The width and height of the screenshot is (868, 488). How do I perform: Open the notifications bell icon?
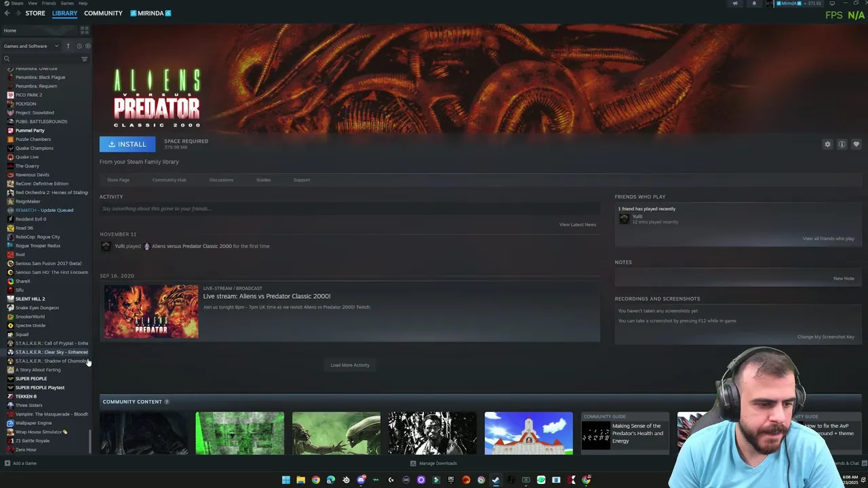(754, 3)
